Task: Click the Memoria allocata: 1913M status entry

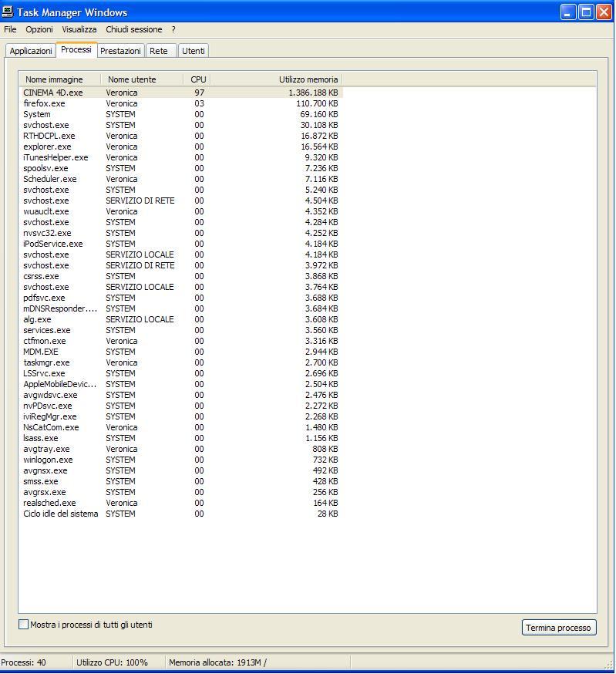Action: click(x=217, y=662)
